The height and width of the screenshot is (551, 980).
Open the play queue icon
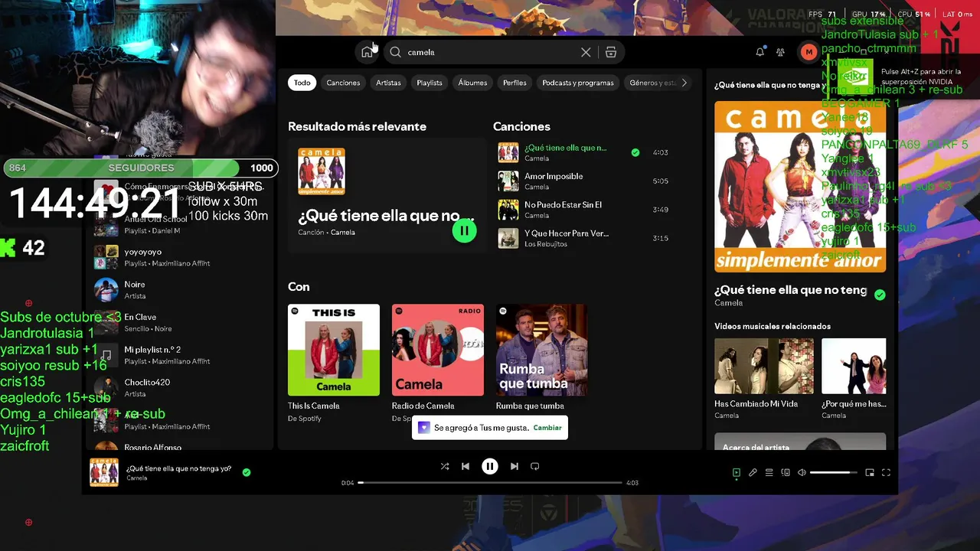click(x=769, y=473)
